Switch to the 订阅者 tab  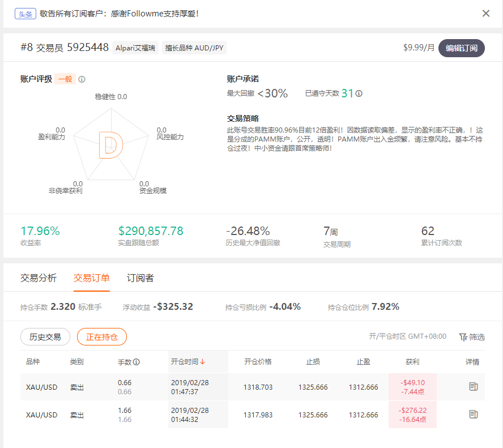[140, 278]
